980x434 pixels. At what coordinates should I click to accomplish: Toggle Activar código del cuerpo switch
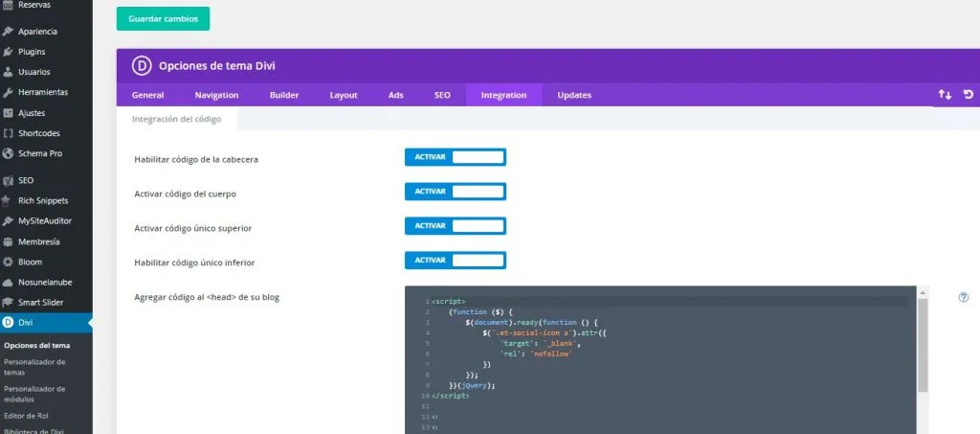(455, 192)
